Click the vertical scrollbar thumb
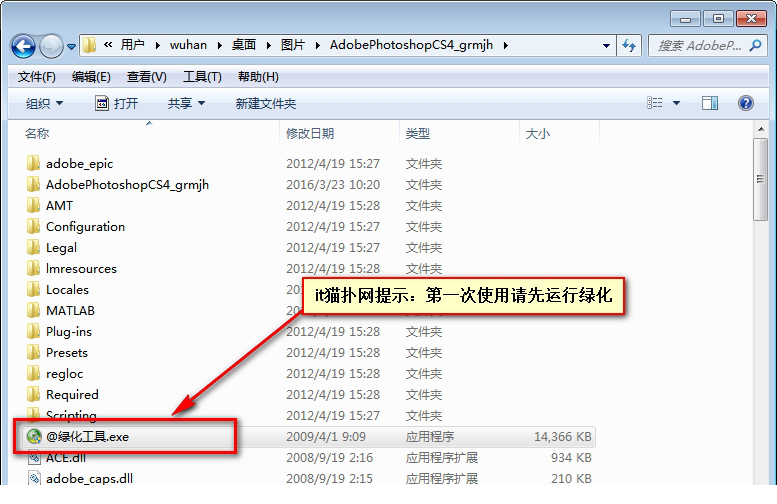 (761, 179)
